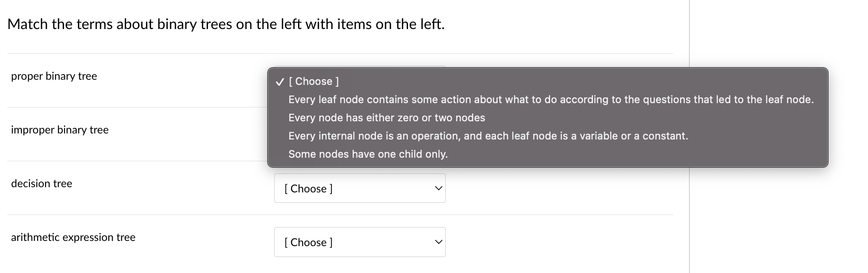This screenshot has width=868, height=273.
Task: Open the dropdown for decision tree
Action: [360, 188]
